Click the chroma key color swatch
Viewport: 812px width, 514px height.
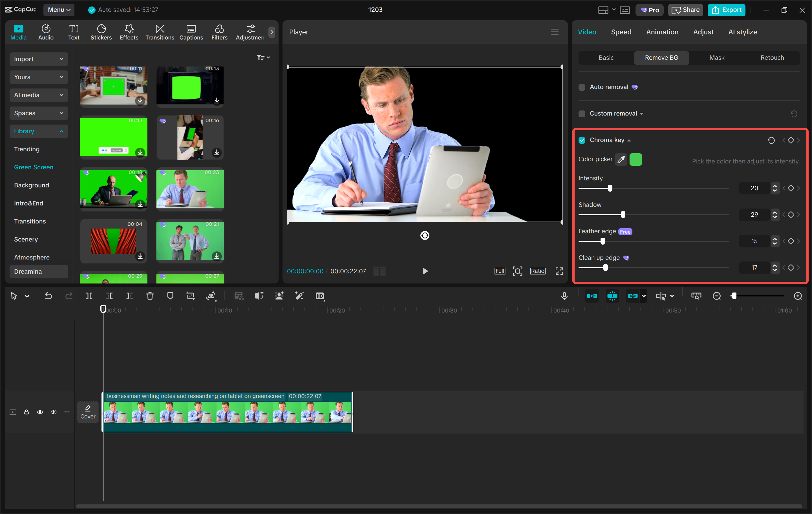636,159
